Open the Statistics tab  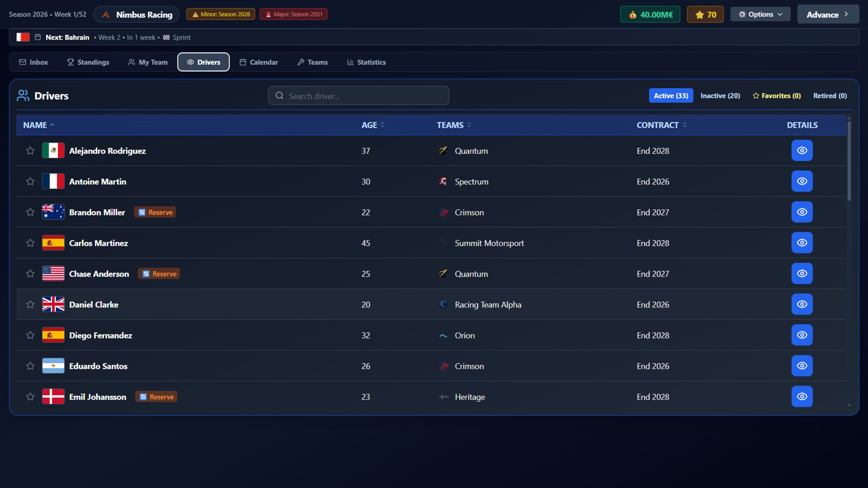pos(366,62)
